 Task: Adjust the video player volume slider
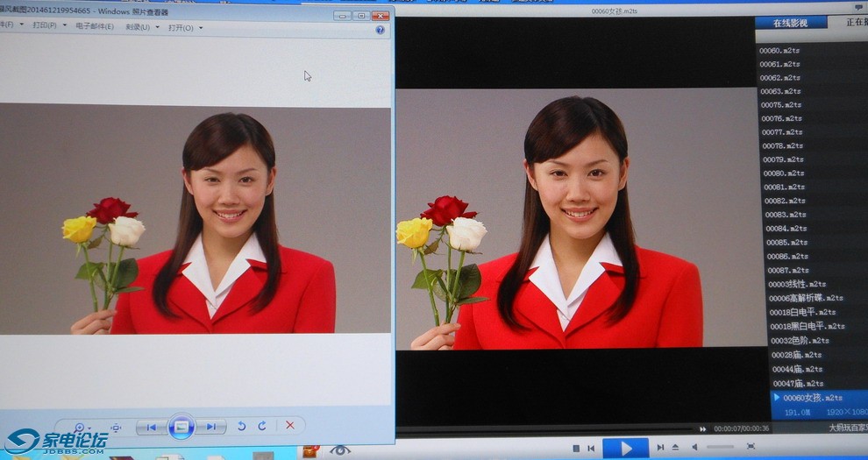click(720, 448)
